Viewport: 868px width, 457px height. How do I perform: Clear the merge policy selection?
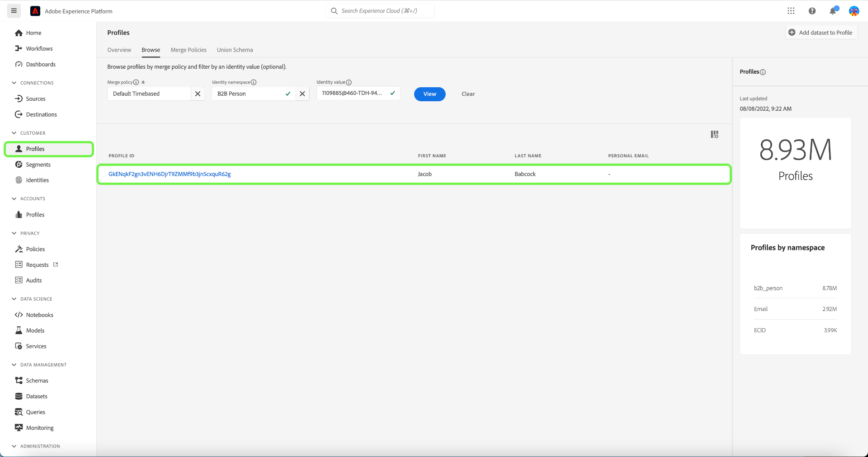(x=198, y=94)
